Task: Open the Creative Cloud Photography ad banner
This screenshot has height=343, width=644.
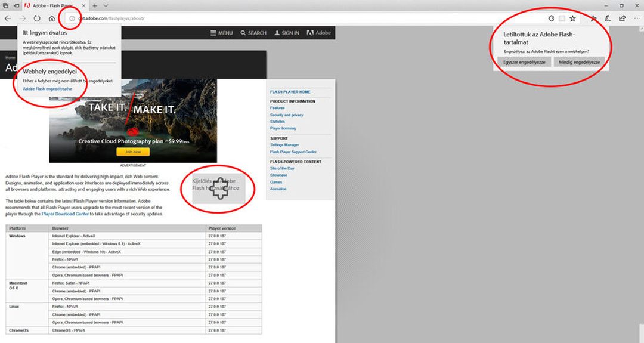Action: point(133,120)
